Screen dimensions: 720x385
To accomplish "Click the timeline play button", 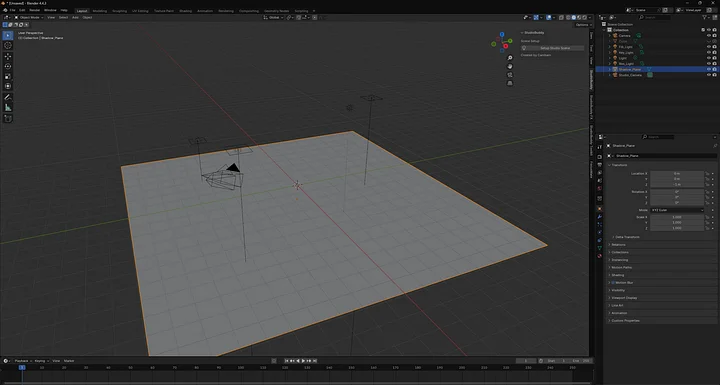I will [303, 361].
